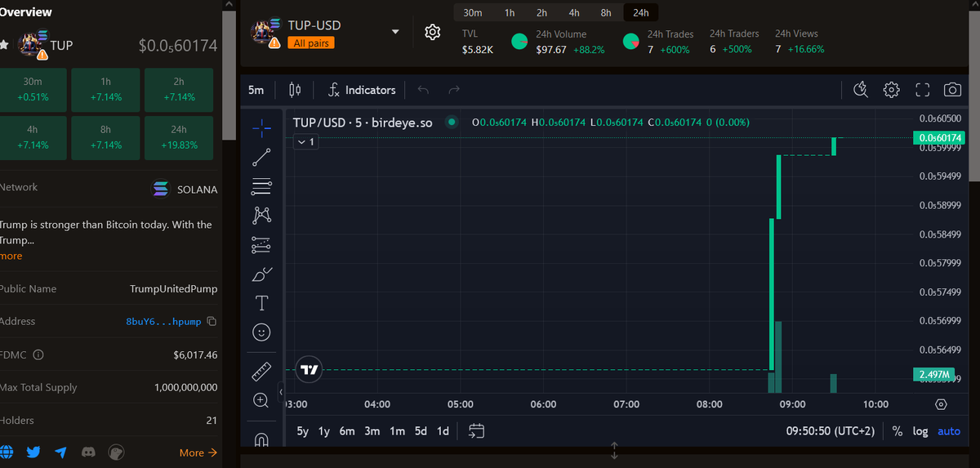The image size is (980, 468).
Task: Open the token website globe link
Action: pos(7,452)
